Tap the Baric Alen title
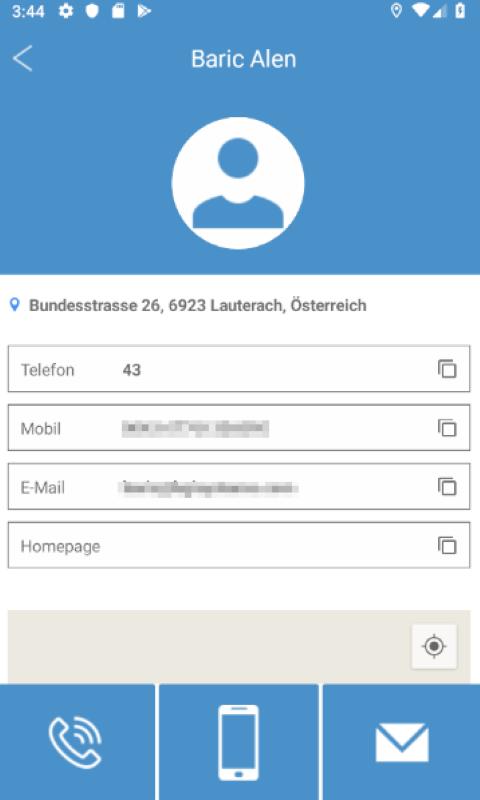 [x=243, y=59]
